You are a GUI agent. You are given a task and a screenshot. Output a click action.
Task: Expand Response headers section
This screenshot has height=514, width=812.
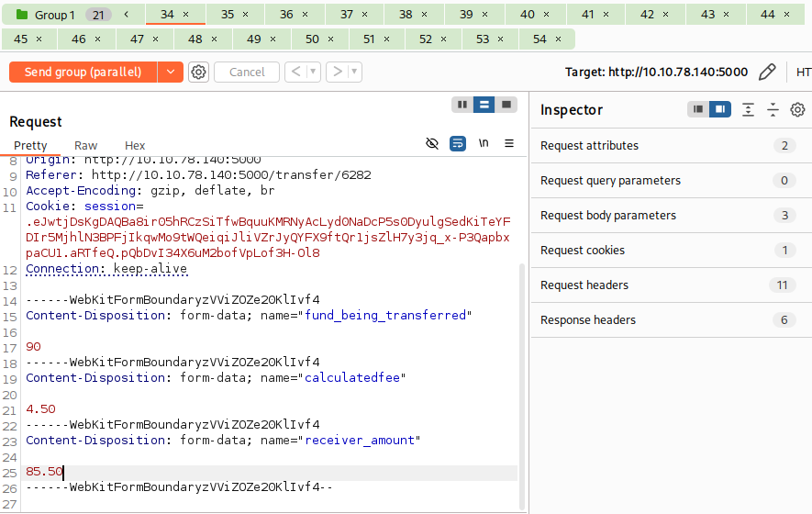671,319
